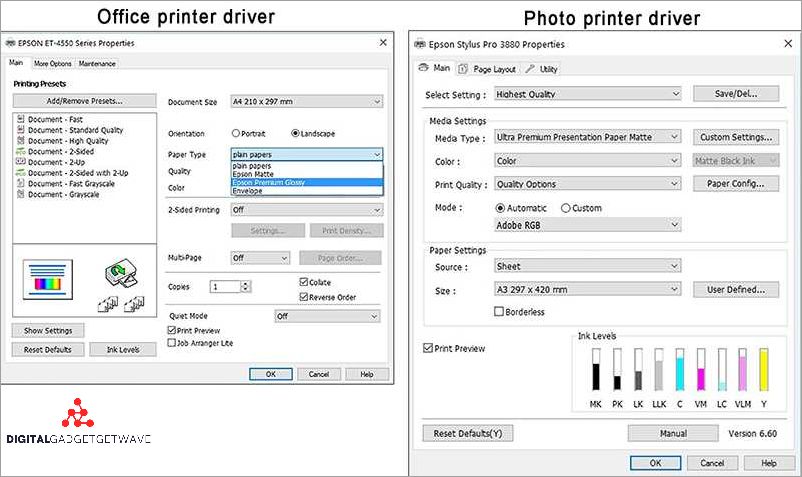Open the Select Setting dropdown
Image resolution: width=802 pixels, height=477 pixels.
point(588,94)
